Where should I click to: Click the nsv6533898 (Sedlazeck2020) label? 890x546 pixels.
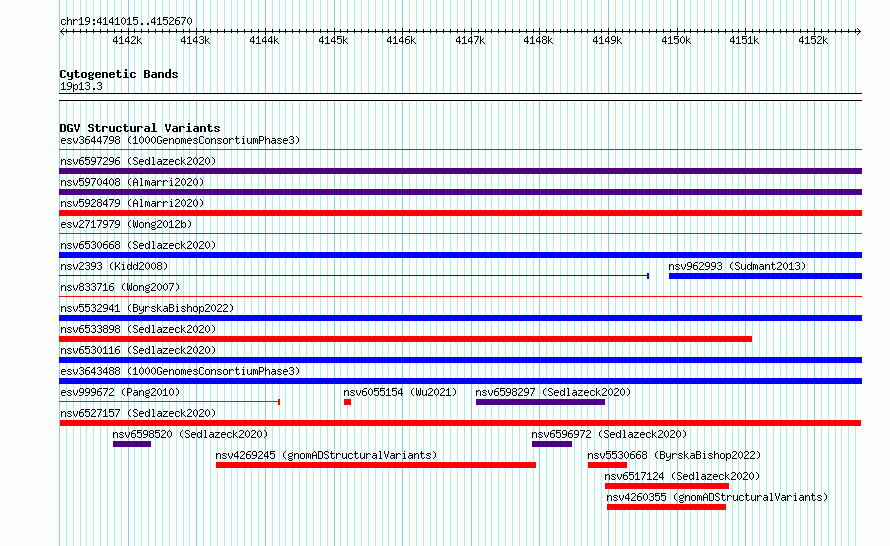pyautogui.click(x=138, y=329)
